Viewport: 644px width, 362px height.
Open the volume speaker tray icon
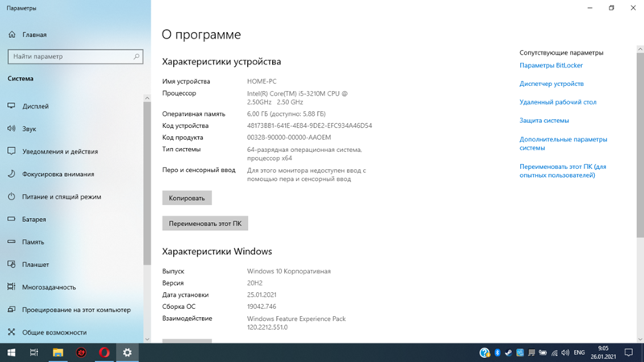click(x=566, y=352)
